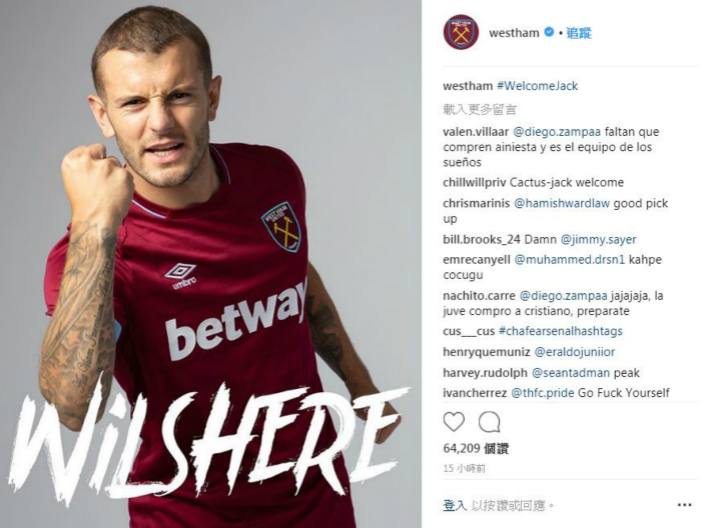Open the three-dots more options menu
The width and height of the screenshot is (704, 528).
click(x=684, y=505)
